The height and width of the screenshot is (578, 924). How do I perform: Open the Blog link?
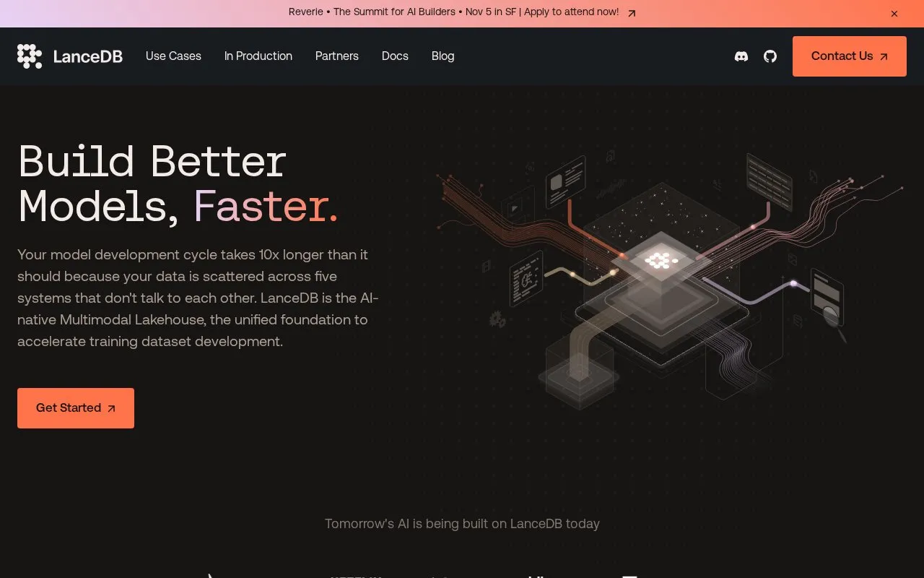click(443, 56)
